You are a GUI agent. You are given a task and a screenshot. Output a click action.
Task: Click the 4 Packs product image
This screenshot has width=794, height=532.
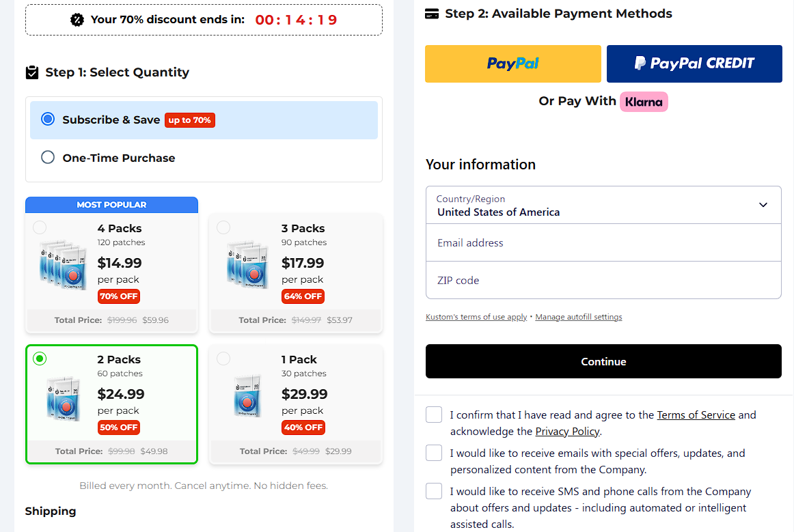click(x=63, y=265)
